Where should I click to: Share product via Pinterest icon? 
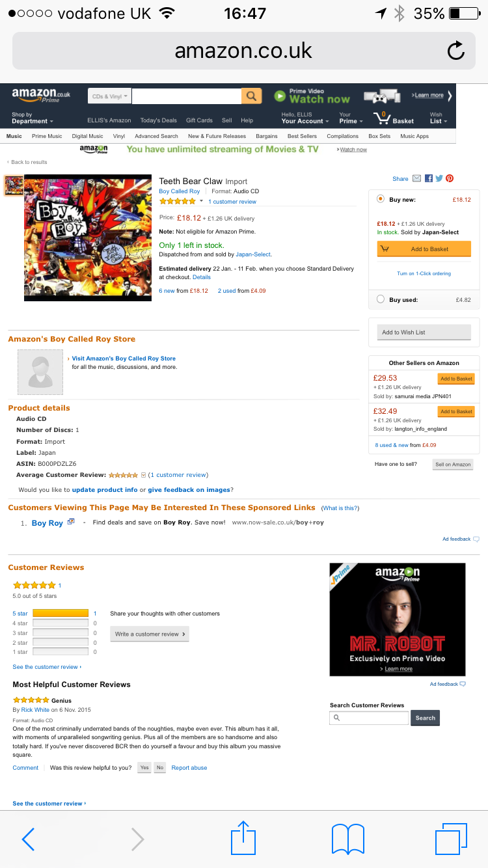click(449, 178)
